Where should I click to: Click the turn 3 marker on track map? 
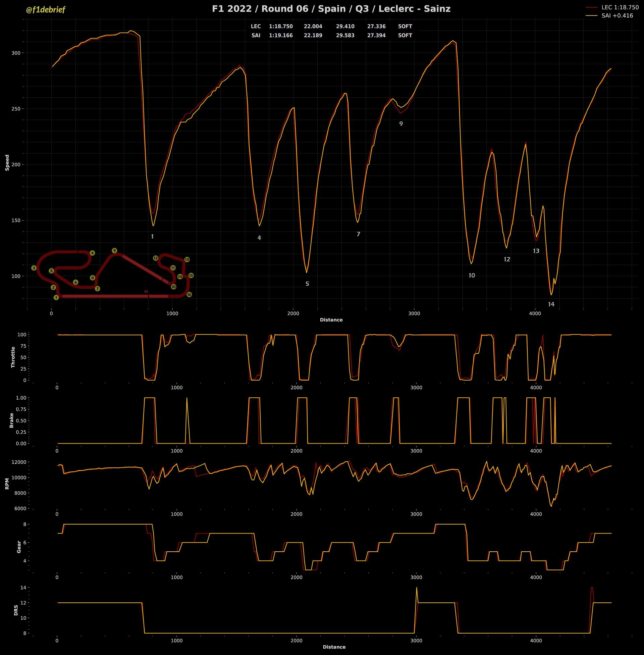[x=34, y=268]
